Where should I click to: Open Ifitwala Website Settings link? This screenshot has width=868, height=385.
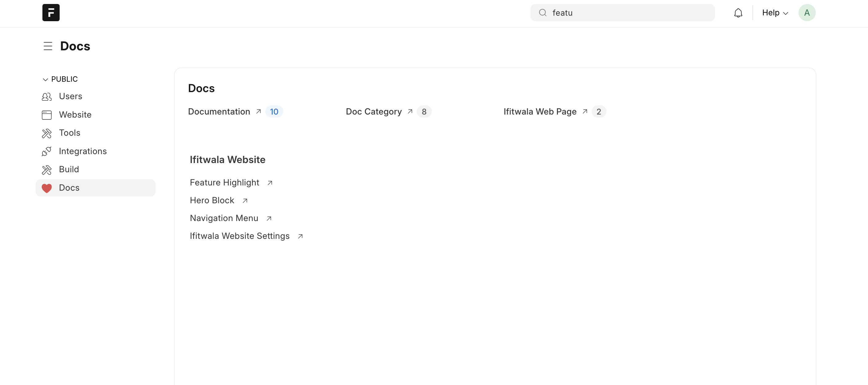point(239,236)
